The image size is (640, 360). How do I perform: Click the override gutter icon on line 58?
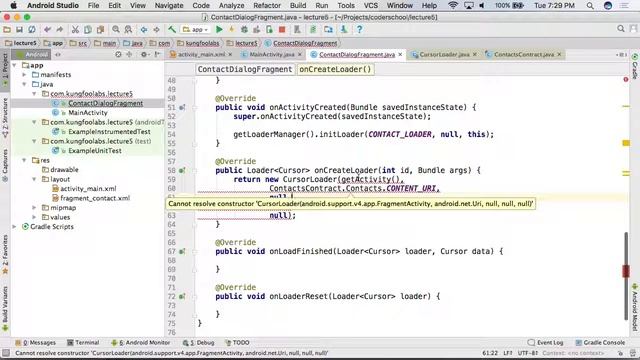pyautogui.click(x=182, y=170)
